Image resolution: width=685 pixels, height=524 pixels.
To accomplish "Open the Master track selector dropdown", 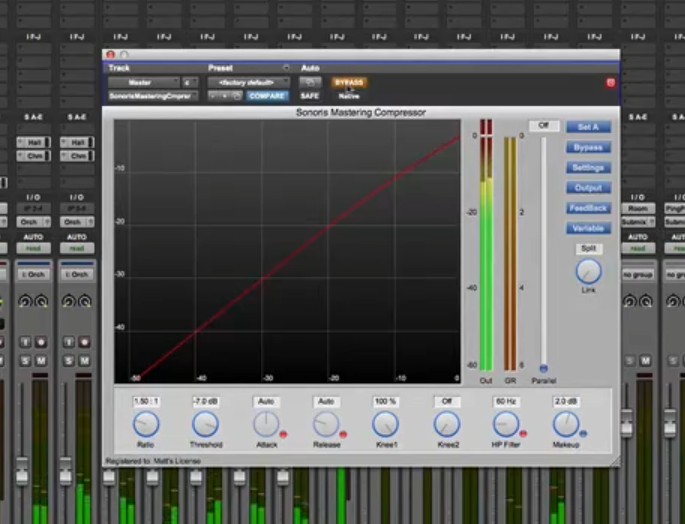I will click(x=144, y=82).
